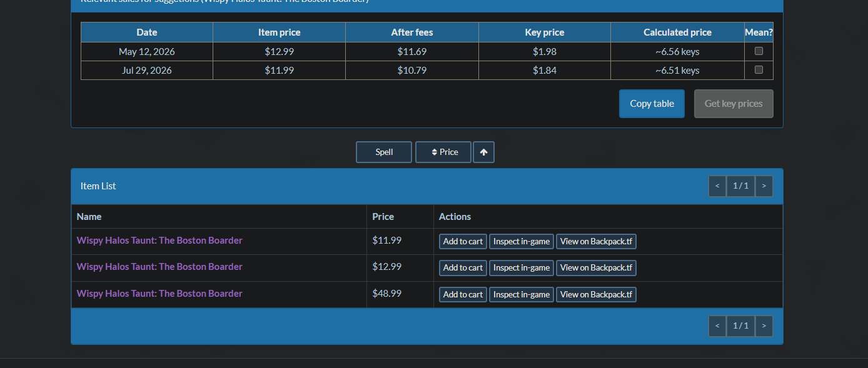The image size is (868, 368).
Task: Select the ~6.51 keys calculated price
Action: 677,70
